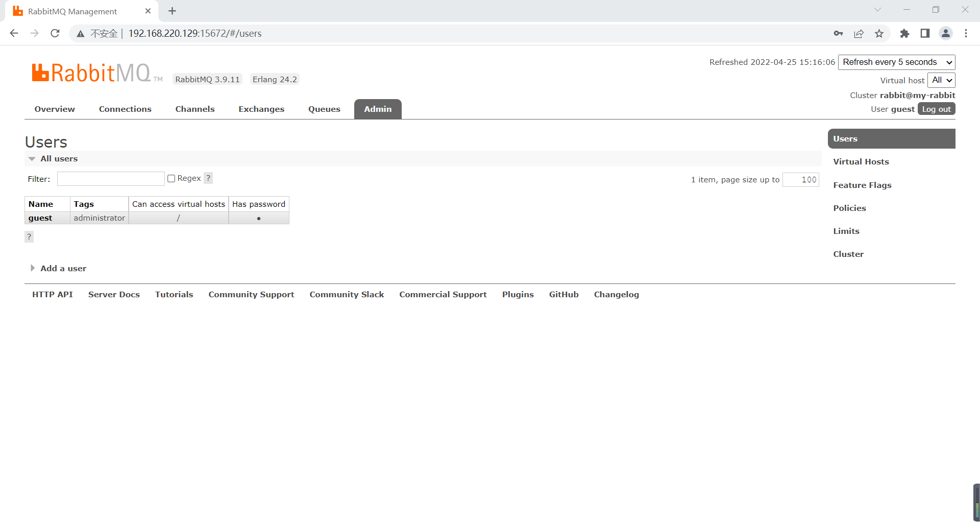
Task: Open the Community Slack link
Action: click(x=347, y=295)
